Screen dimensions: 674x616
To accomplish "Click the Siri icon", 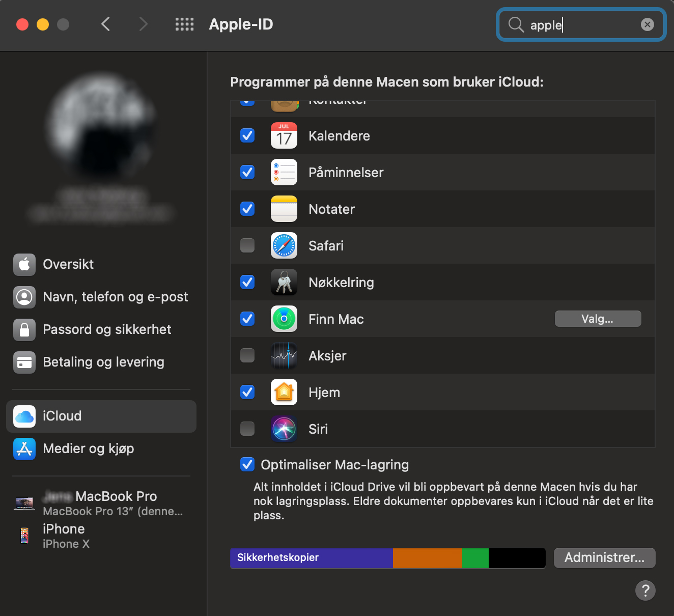I will pyautogui.click(x=284, y=429).
